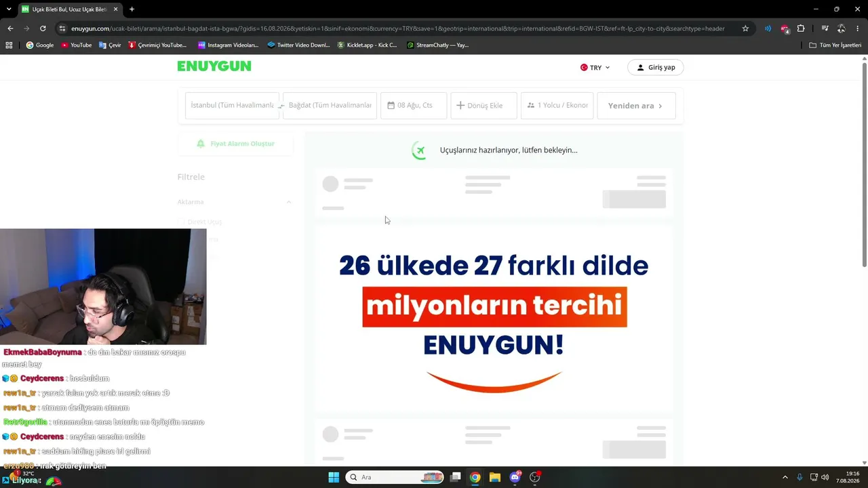Click Fiyat Alarmı Oluştur

click(235, 144)
